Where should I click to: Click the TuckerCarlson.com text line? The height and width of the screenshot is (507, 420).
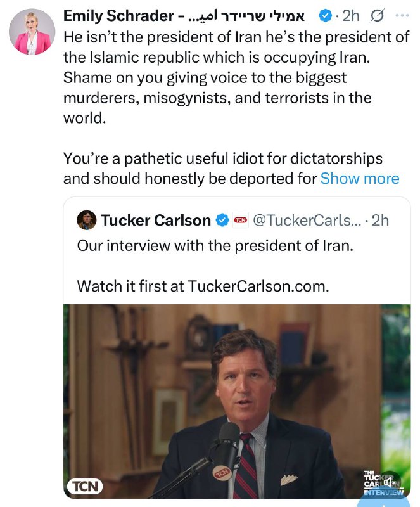(x=203, y=286)
